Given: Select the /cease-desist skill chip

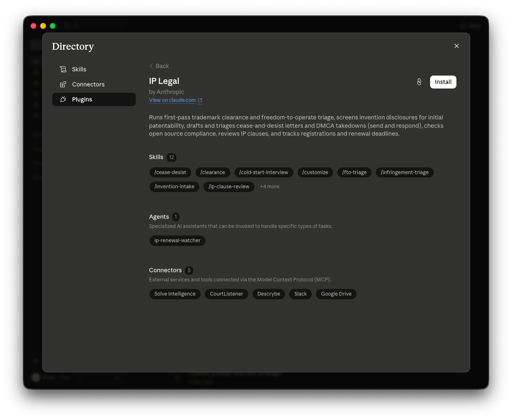Looking at the screenshot, I should (170, 172).
